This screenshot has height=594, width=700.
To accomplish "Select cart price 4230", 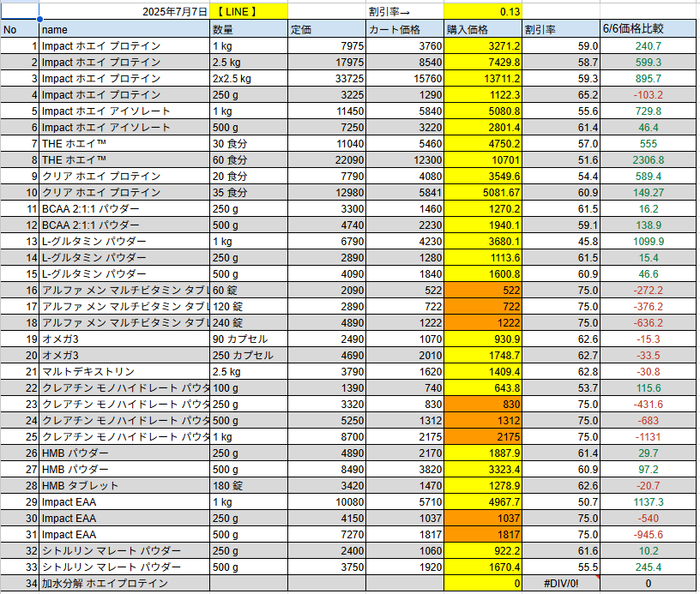I will click(x=404, y=241).
